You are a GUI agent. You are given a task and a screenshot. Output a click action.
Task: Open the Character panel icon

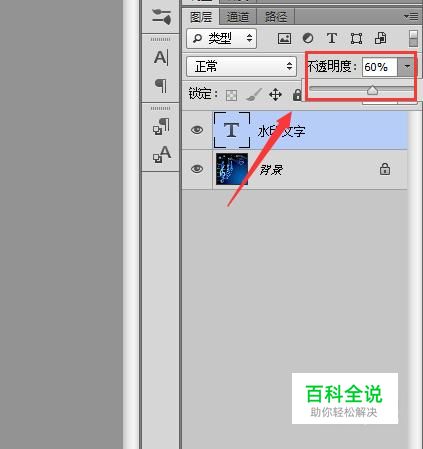click(x=161, y=58)
